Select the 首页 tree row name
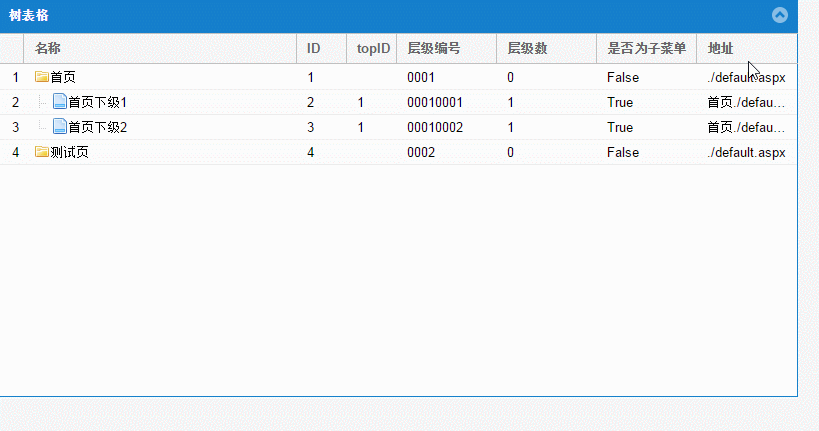Screen dimensions: 819x431 pos(63,77)
